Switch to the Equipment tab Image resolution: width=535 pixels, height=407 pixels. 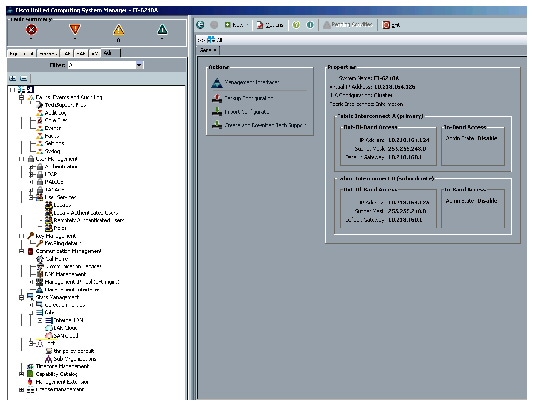[x=21, y=54]
